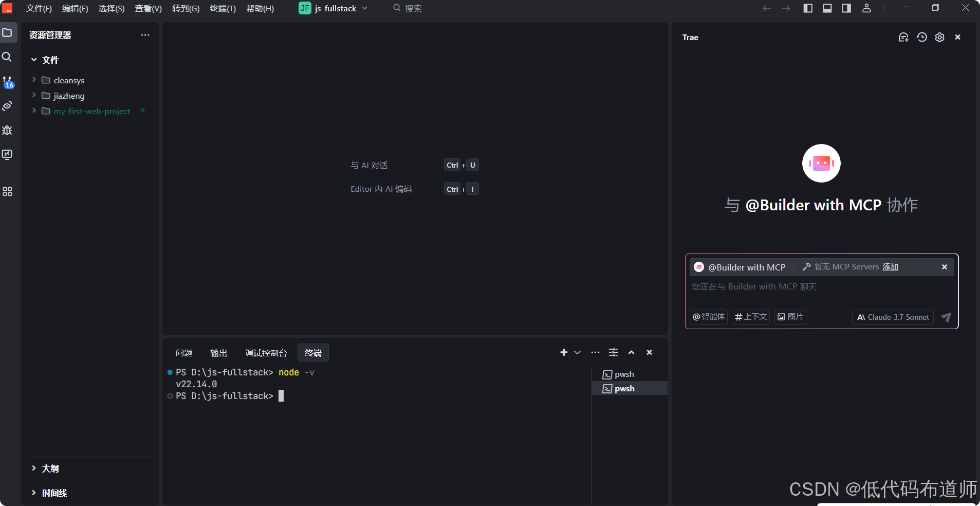Toggle the primary side bar layout icon
This screenshot has width=980, height=506.
808,8
